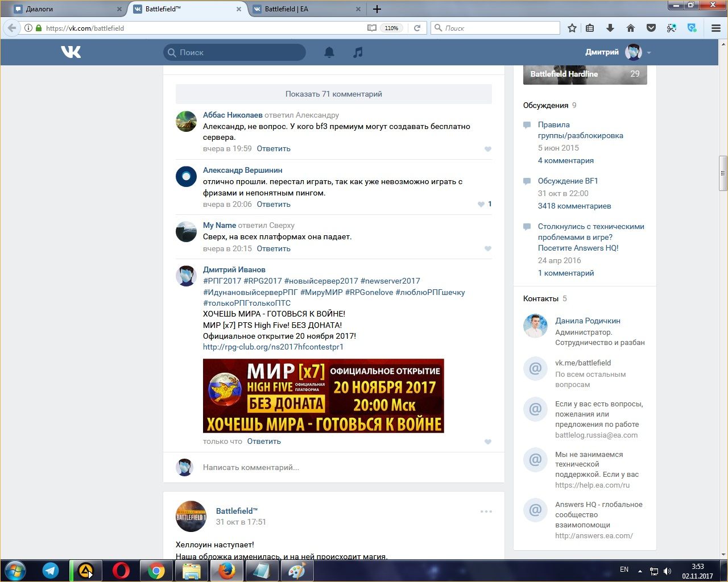Image resolution: width=728 pixels, height=582 pixels.
Task: Open a new browser tab with plus
Action: (377, 9)
